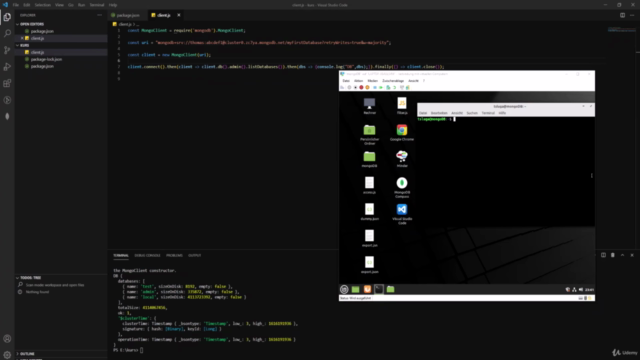Switch to the Debug Console panel tab
The image size is (640, 360).
pyautogui.click(x=147, y=256)
